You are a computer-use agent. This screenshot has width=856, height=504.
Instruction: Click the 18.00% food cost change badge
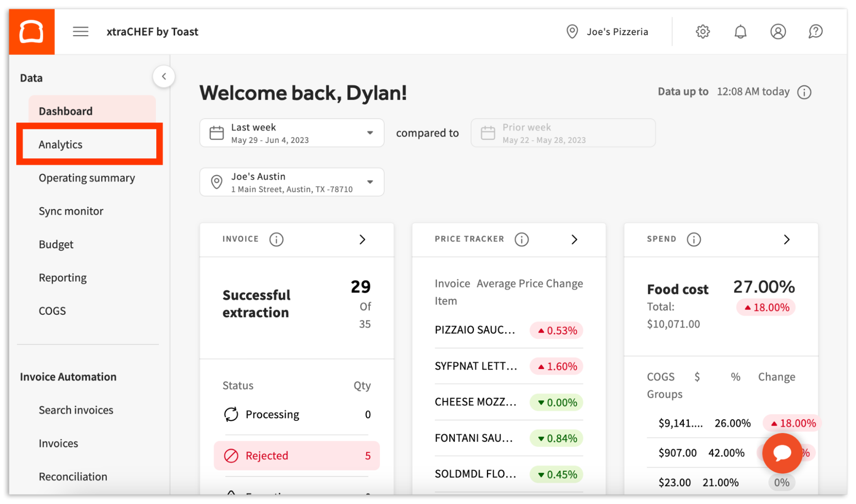coord(765,307)
